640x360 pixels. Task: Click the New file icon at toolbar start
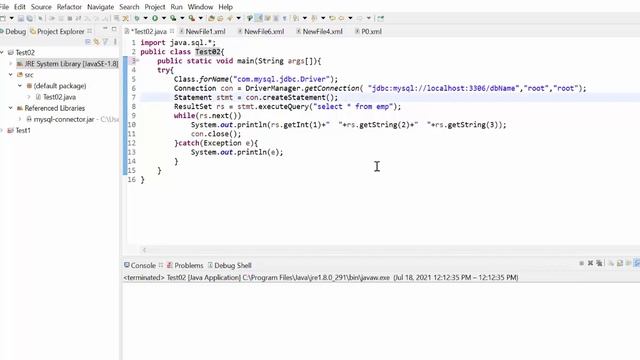point(2,18)
